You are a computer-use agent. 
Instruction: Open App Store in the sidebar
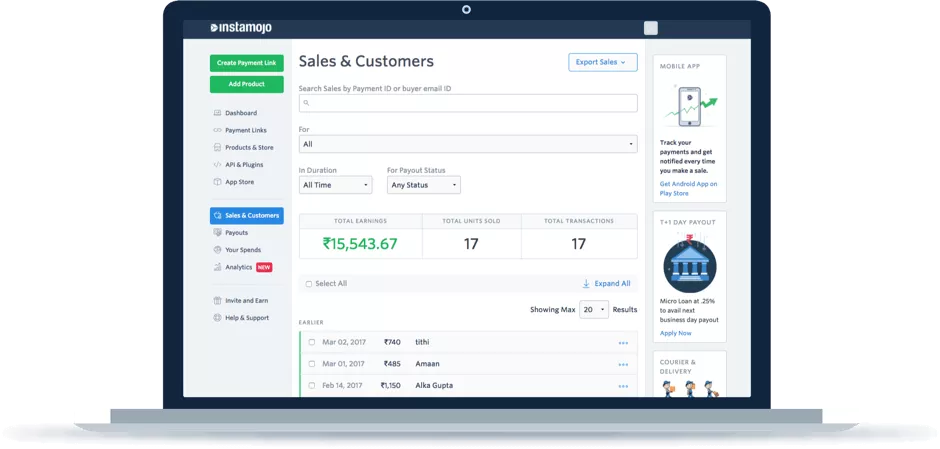click(239, 182)
